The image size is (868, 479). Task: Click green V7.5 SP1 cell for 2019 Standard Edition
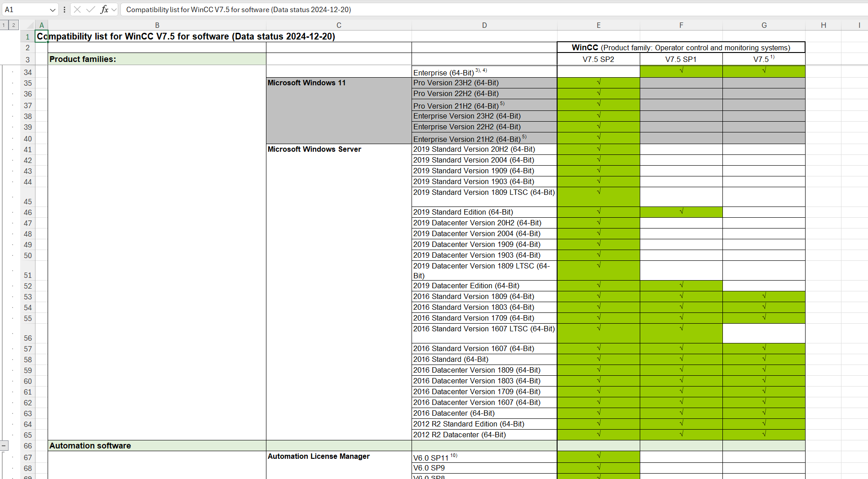coord(681,212)
